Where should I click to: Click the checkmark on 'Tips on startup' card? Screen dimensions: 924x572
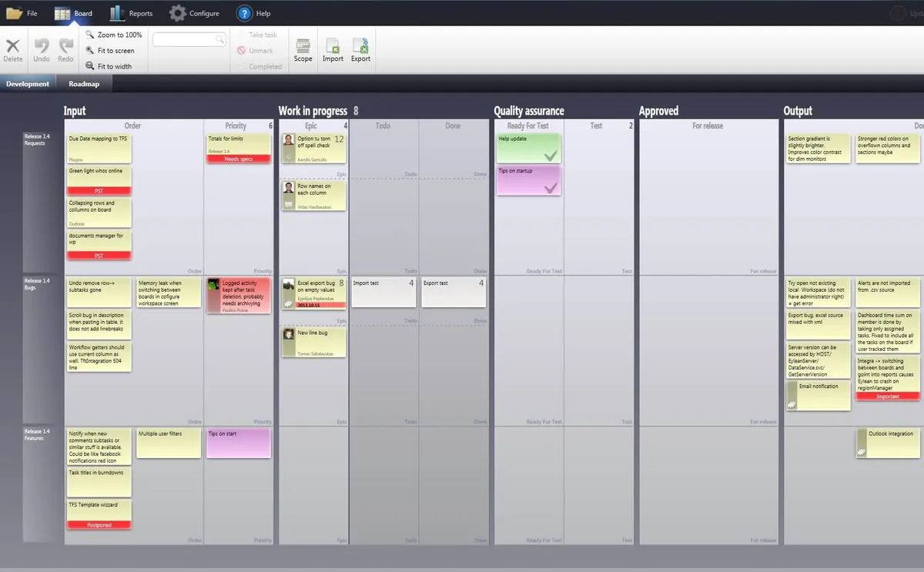pyautogui.click(x=551, y=187)
